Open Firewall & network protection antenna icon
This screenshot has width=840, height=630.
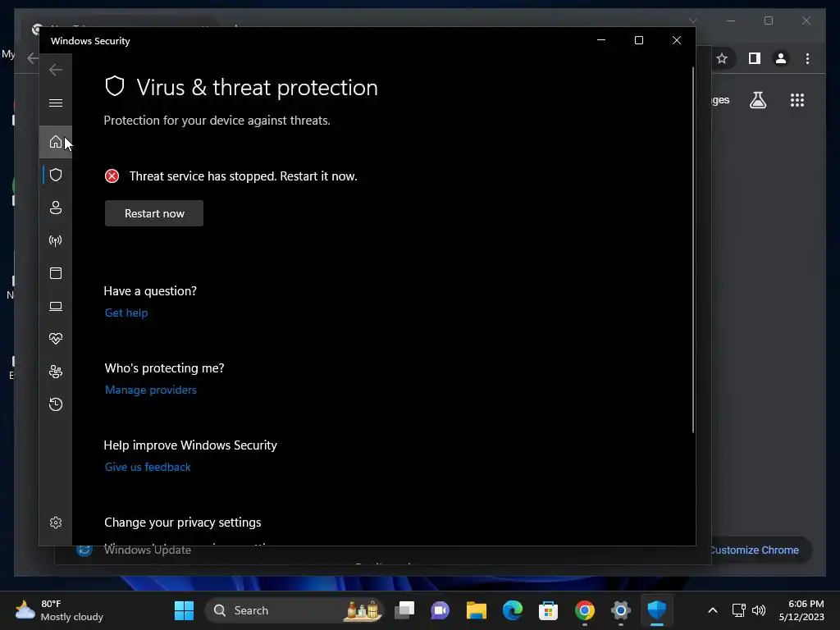pos(56,240)
